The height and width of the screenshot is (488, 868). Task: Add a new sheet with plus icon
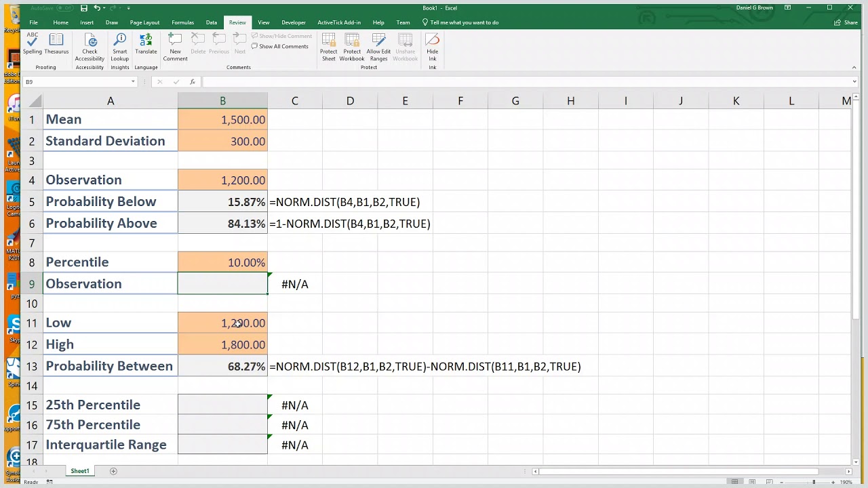(x=113, y=471)
